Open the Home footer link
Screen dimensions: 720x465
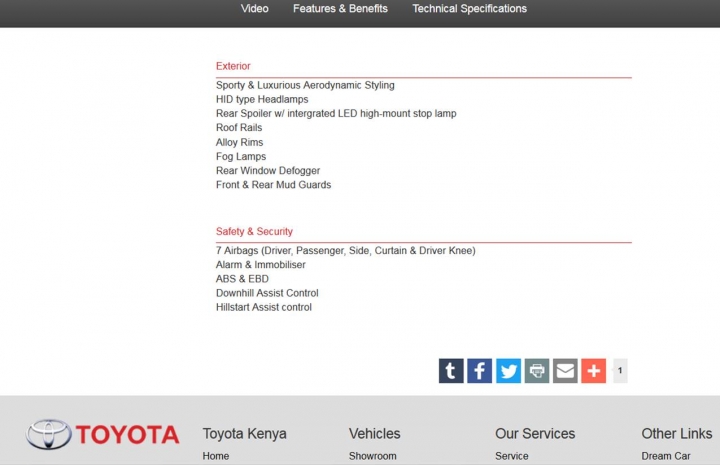pos(216,456)
